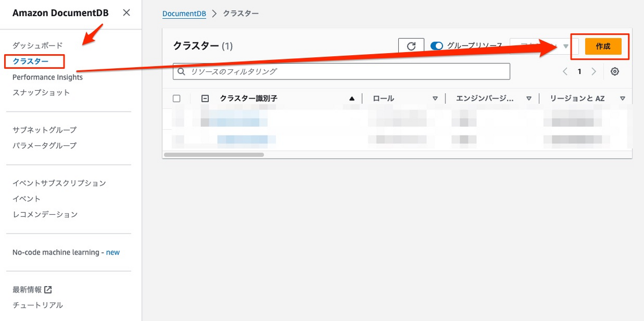Click page number 1 in pagination
Viewport: 644px width, 321px height.
[580, 71]
